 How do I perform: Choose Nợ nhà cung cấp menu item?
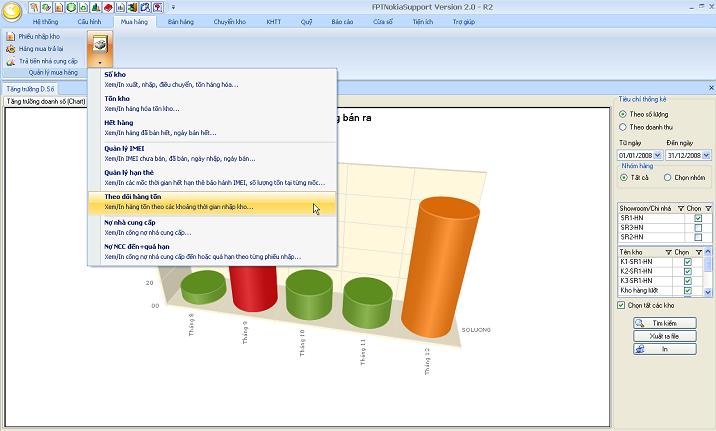pyautogui.click(x=213, y=227)
